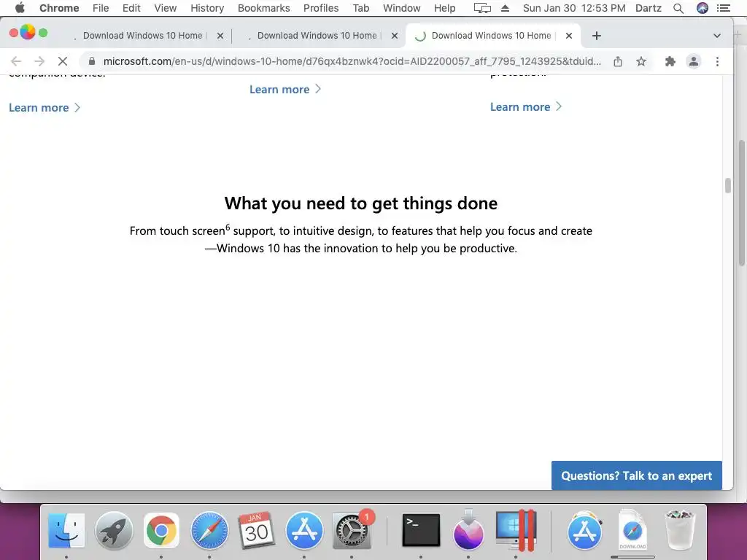Click the lock icon in address bar
The image size is (747, 560).
[92, 61]
